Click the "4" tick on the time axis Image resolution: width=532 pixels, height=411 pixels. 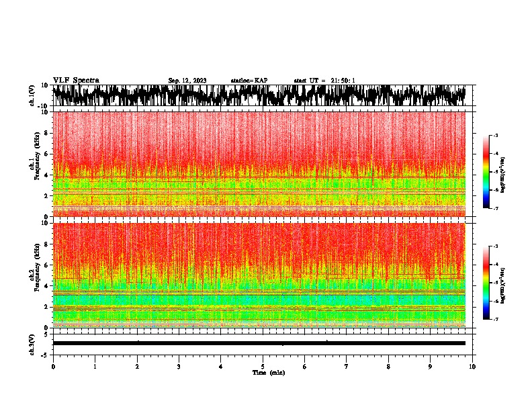tap(221, 367)
